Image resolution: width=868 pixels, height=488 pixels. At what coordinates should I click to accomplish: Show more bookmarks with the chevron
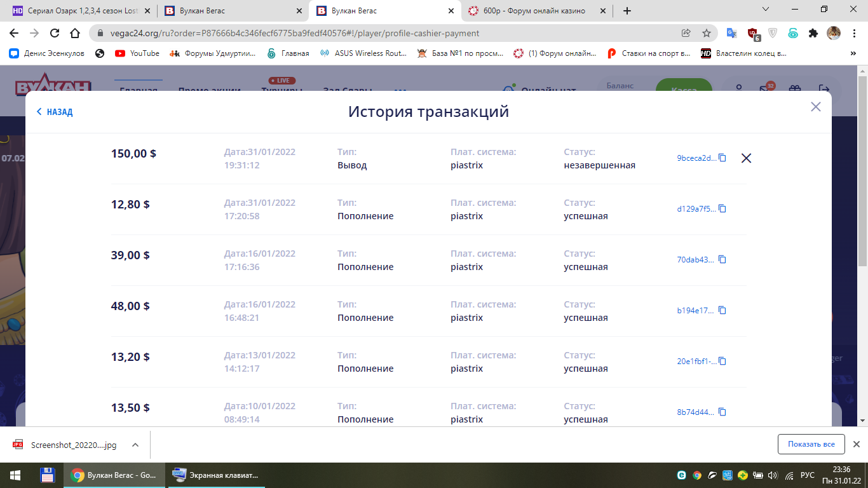coord(853,53)
